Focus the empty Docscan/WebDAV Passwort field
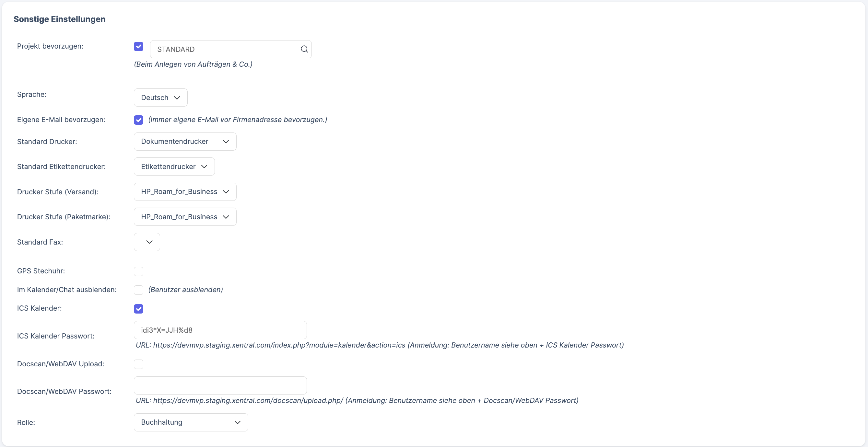The width and height of the screenshot is (868, 447). [220, 385]
